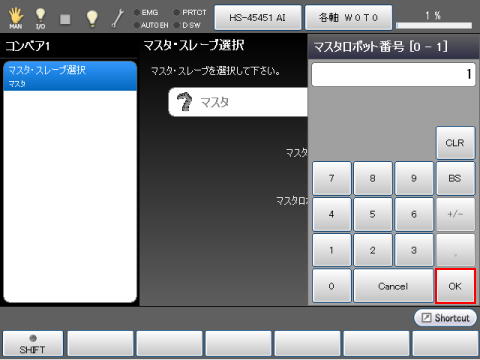The image size is (480, 360).
Task: Open the wrench tool icon
Action: 118,18
